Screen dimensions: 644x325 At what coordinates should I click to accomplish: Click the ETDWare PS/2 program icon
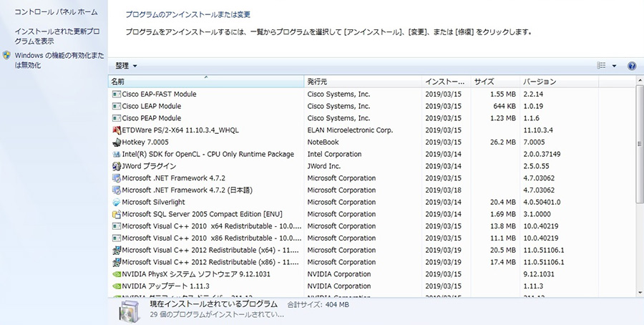117,130
